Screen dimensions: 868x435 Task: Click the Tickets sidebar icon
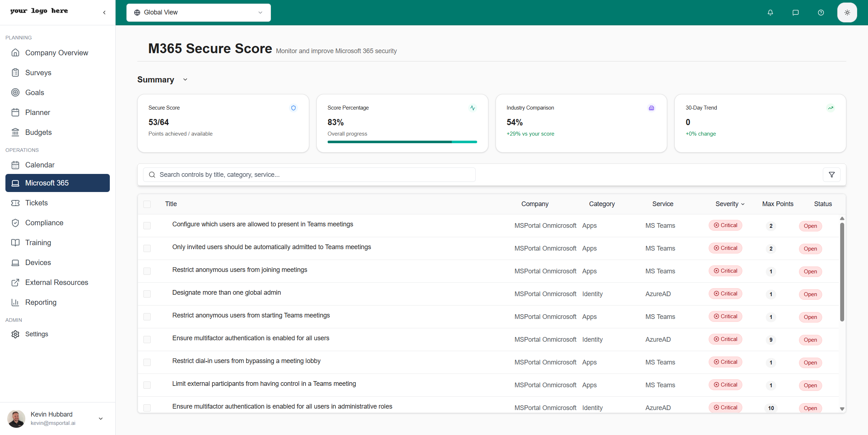pyautogui.click(x=15, y=203)
